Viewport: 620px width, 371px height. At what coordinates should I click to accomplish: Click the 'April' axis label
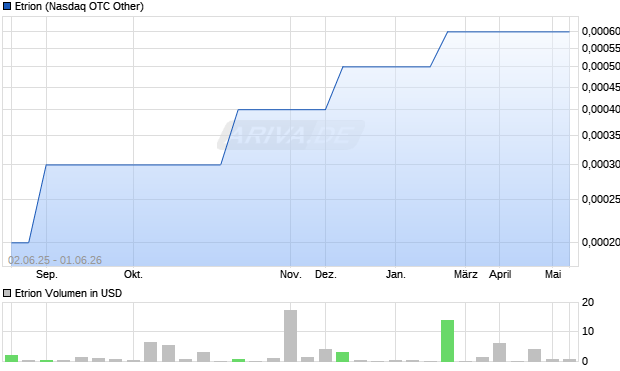500,274
